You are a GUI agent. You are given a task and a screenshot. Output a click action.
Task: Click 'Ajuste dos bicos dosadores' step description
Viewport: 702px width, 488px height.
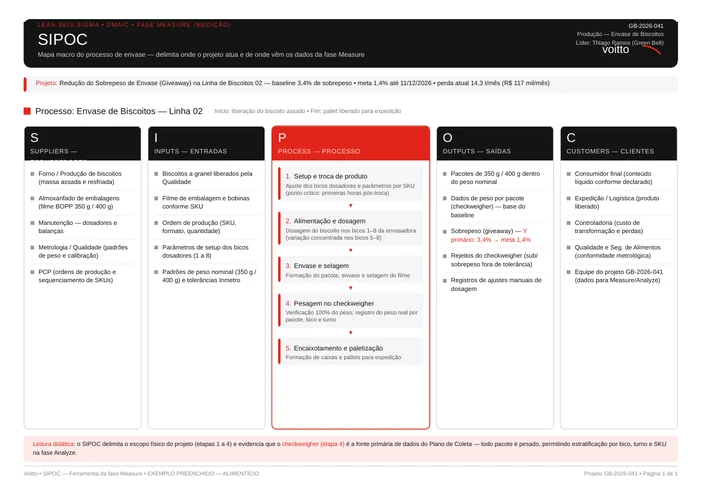pos(350,189)
